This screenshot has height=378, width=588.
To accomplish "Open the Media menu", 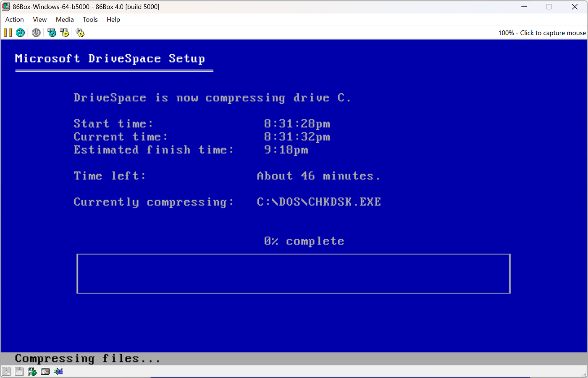I will coord(65,19).
